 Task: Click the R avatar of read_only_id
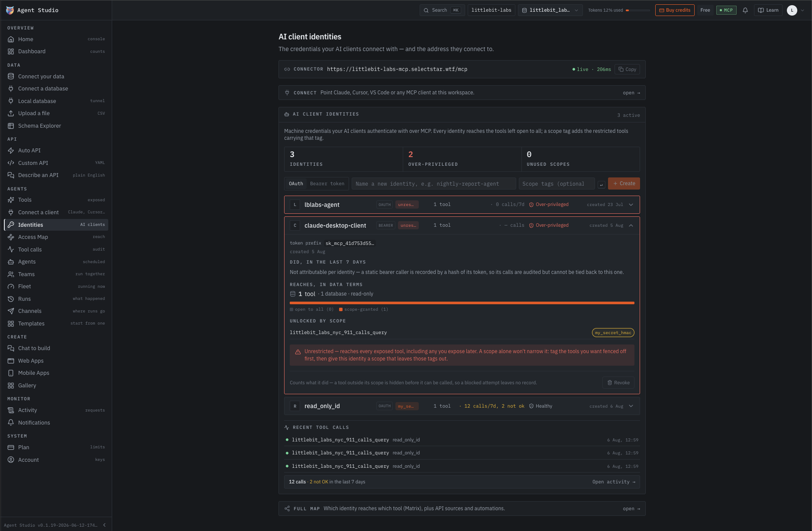pyautogui.click(x=295, y=406)
